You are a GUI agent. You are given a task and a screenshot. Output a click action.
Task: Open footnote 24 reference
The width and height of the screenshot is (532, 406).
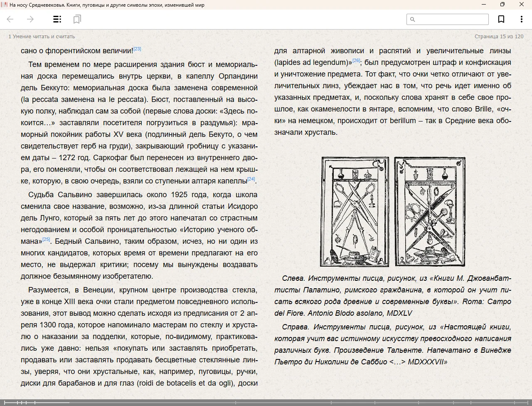tap(251, 179)
